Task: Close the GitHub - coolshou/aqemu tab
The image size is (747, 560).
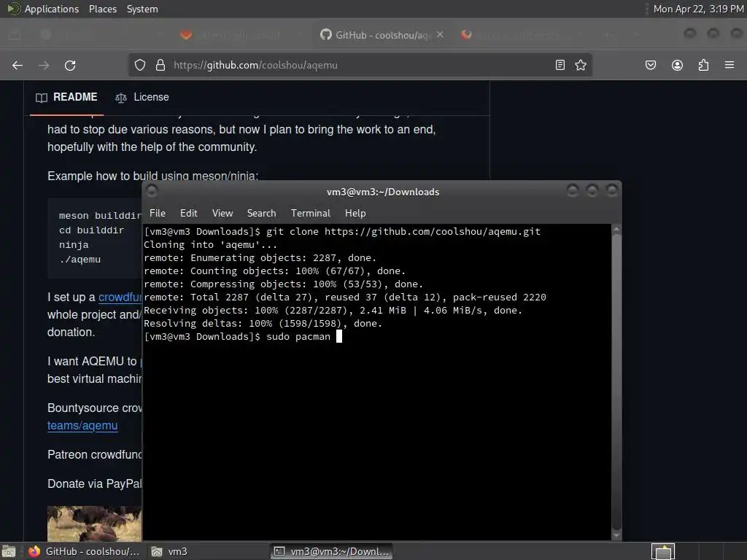Action: coord(440,34)
